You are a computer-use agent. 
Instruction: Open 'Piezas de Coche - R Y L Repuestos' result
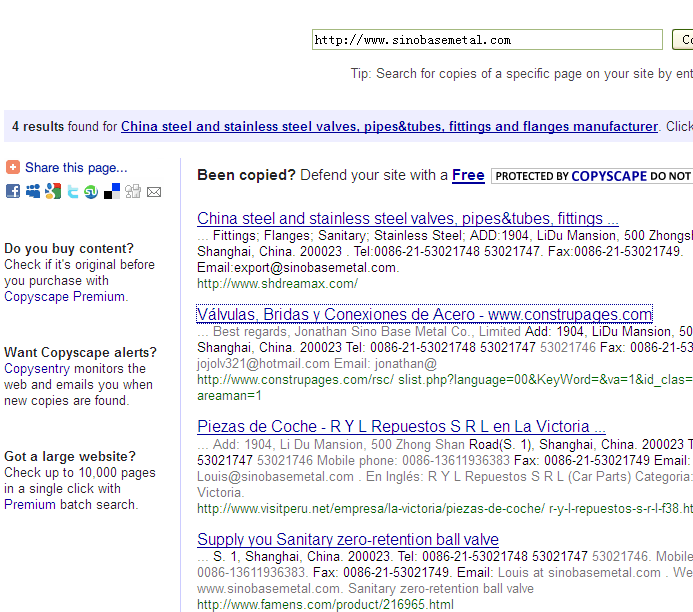pos(401,427)
